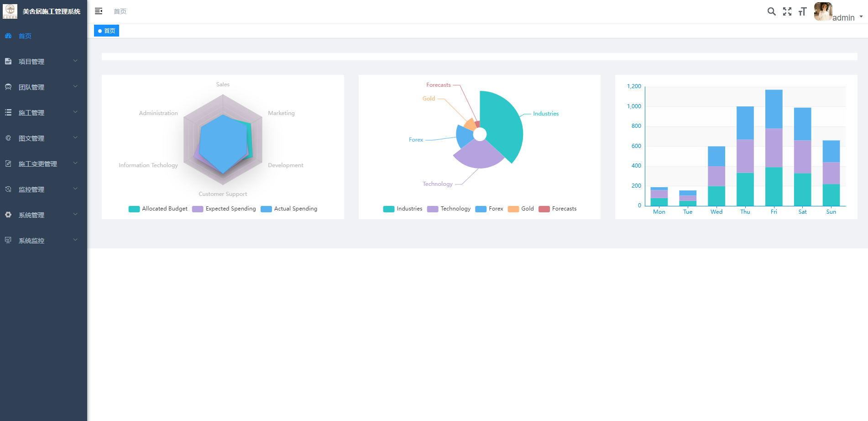Open the font size selector icon
Viewport: 868px width, 421px height.
[x=803, y=11]
